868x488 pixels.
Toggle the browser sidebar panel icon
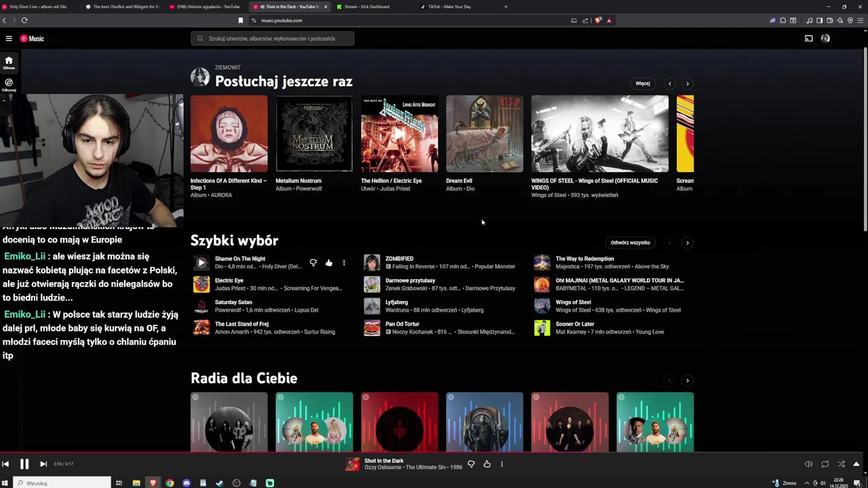coord(820,20)
